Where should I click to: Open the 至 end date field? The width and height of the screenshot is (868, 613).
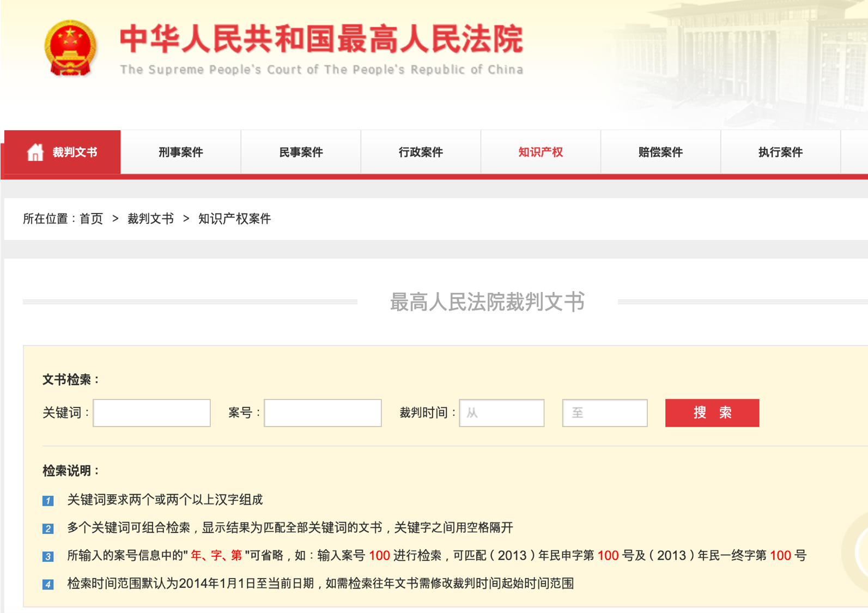click(x=605, y=412)
